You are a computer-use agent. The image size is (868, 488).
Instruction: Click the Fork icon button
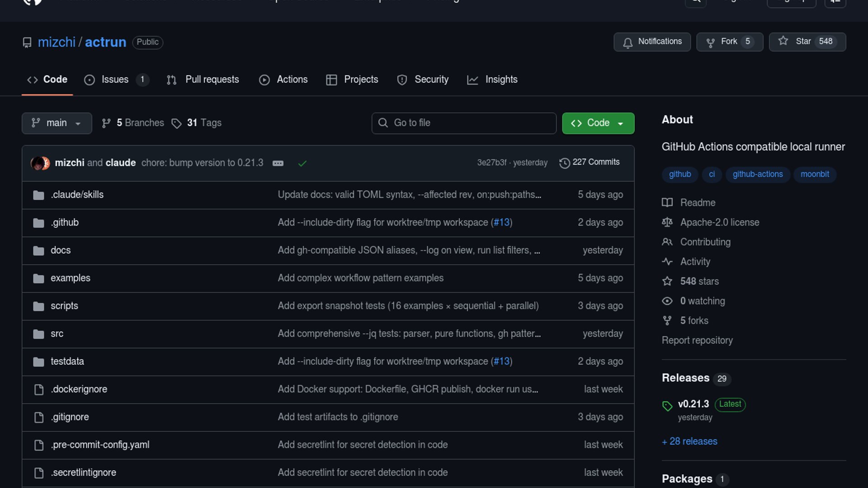pos(710,42)
